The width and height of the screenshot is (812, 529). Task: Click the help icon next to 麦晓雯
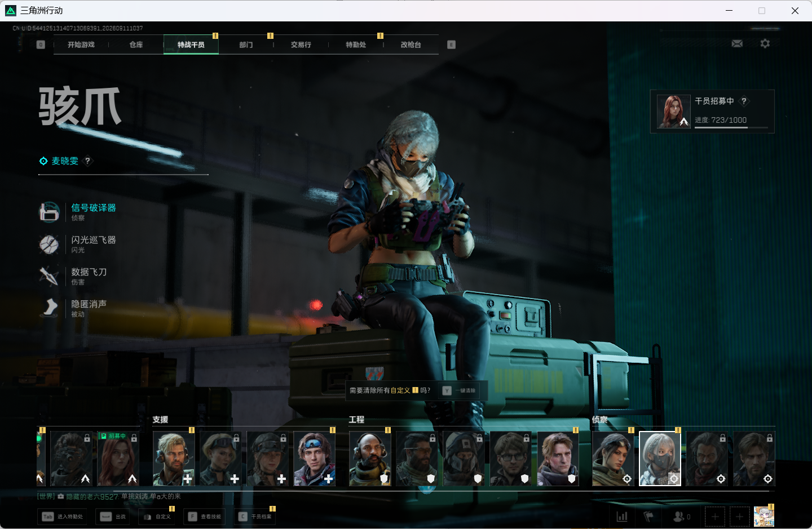(87, 161)
